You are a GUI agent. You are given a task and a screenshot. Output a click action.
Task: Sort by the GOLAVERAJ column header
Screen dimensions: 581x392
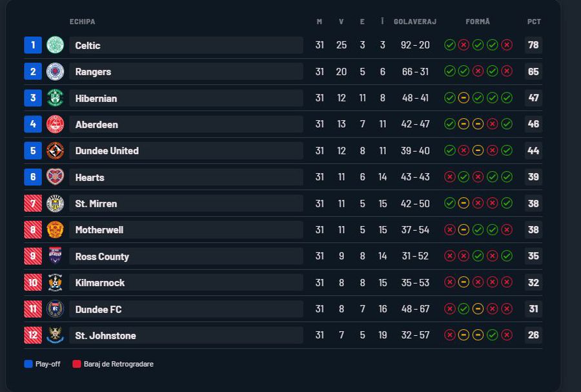pos(415,21)
